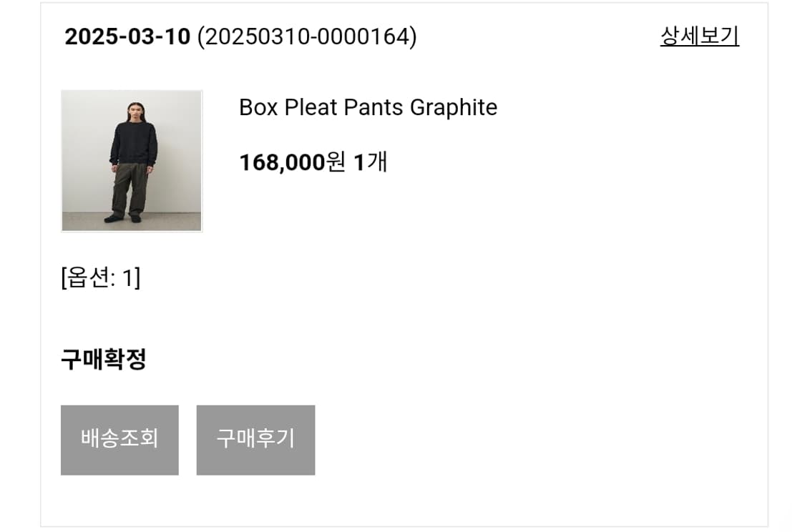The height and width of the screenshot is (532, 805).
Task: Click the word Graphite in product name
Action: (454, 107)
